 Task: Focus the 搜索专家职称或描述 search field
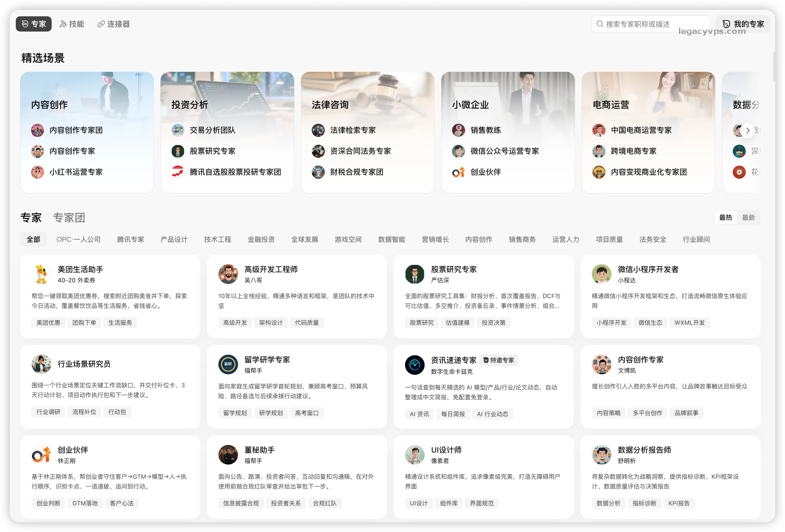(651, 24)
